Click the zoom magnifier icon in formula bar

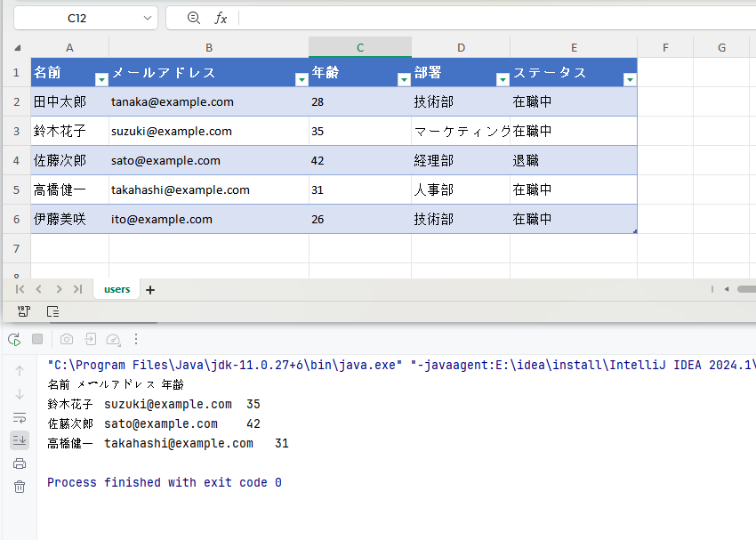point(193,19)
